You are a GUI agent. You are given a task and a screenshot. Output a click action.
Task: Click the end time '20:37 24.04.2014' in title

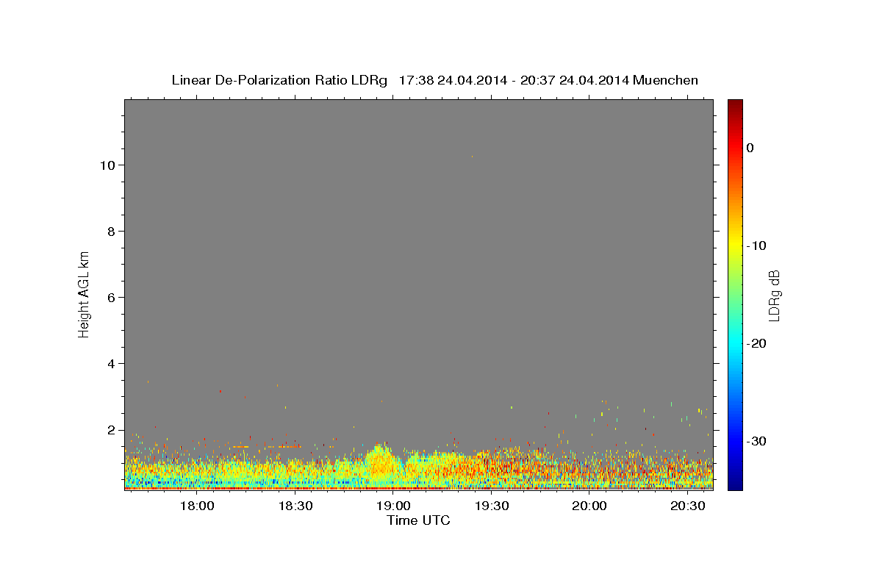[574, 80]
